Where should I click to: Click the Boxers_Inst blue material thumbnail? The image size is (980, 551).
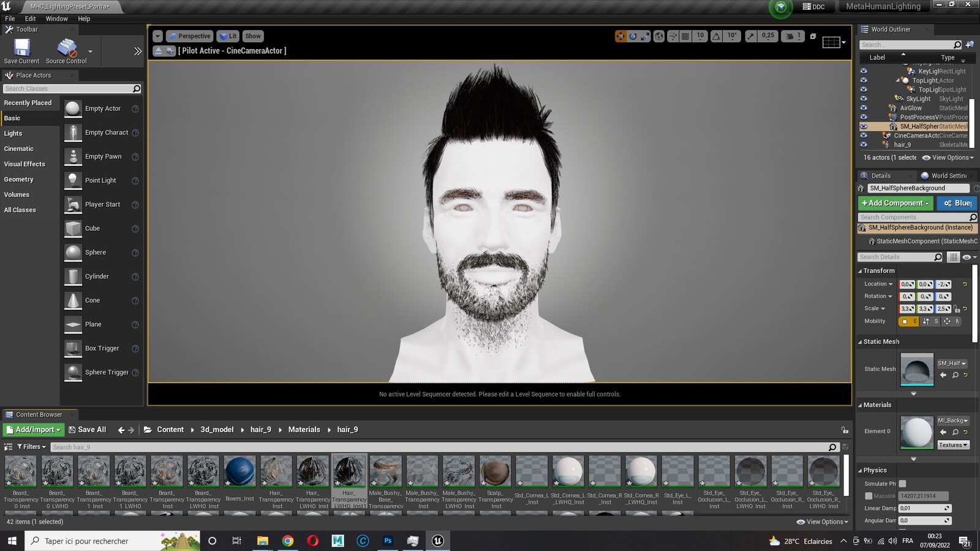click(x=239, y=471)
